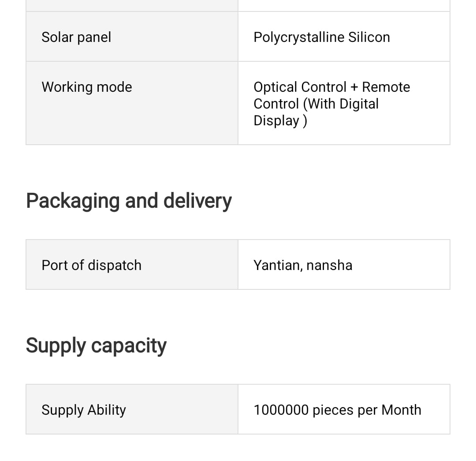Click the "Supply capacity" heading

coord(96,345)
